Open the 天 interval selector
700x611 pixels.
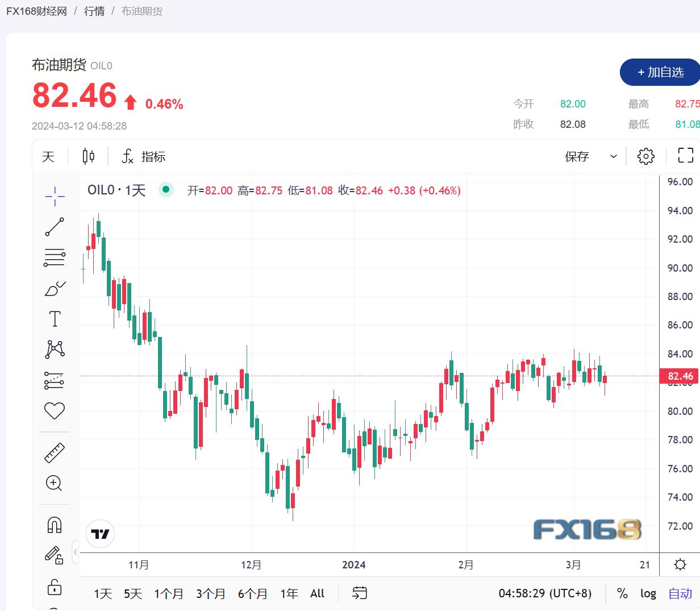click(x=48, y=156)
